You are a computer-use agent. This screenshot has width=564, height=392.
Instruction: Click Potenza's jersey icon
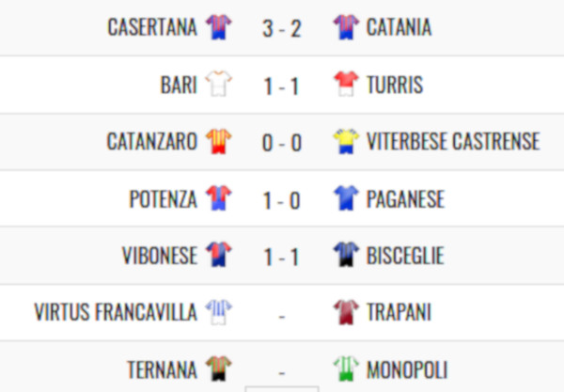point(218,198)
